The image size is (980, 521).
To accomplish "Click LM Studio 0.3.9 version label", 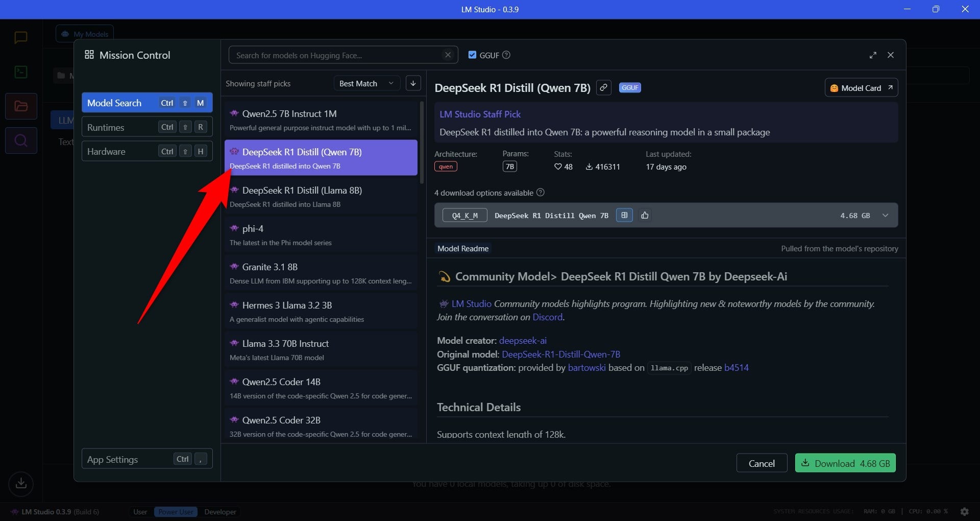I will click(x=60, y=512).
